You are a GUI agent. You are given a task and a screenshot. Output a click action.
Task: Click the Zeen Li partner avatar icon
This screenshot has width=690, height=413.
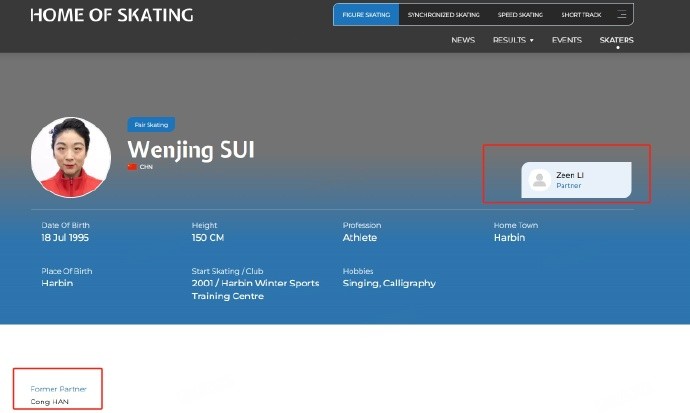pyautogui.click(x=540, y=180)
